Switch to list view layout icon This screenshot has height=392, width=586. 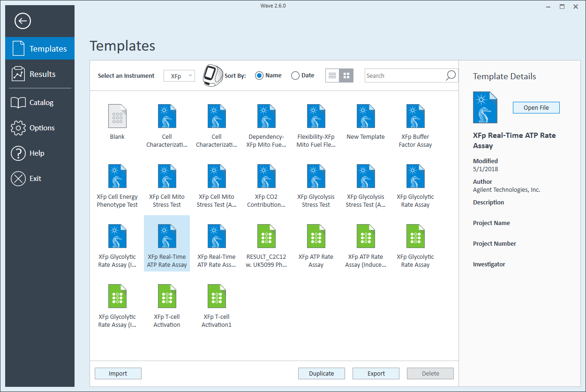[x=332, y=75]
